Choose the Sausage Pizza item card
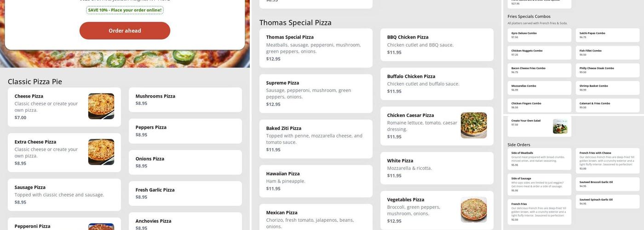 pyautogui.click(x=64, y=195)
